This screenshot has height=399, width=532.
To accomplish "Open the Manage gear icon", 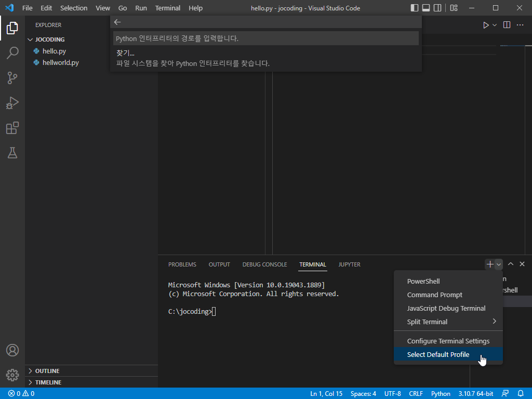I will [x=12, y=375].
